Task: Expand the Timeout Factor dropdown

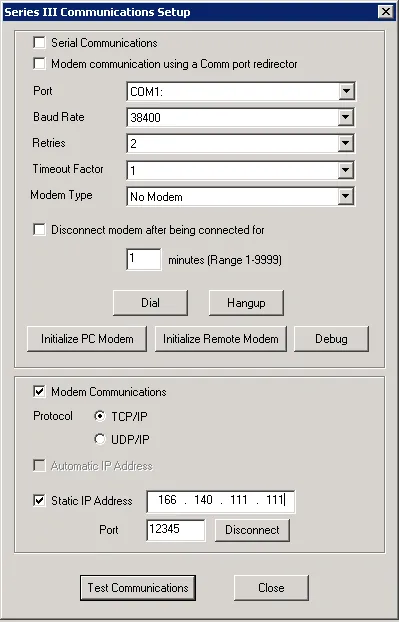Action: [346, 170]
